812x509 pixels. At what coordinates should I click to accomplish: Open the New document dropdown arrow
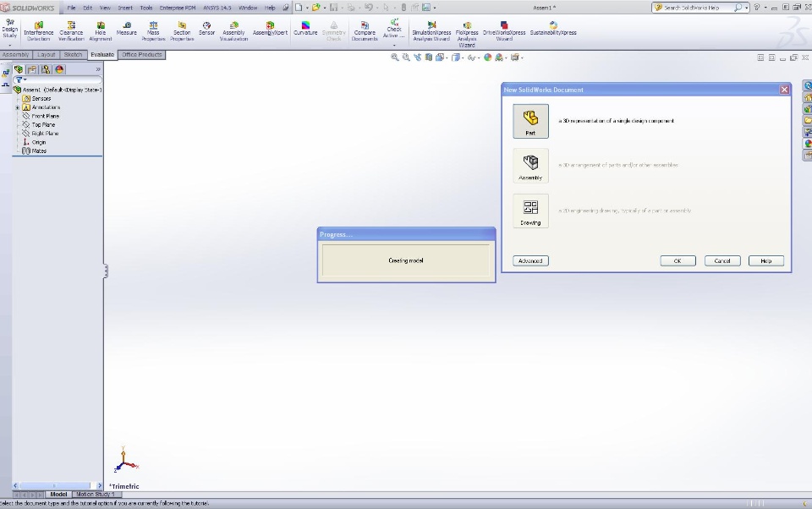tap(306, 8)
